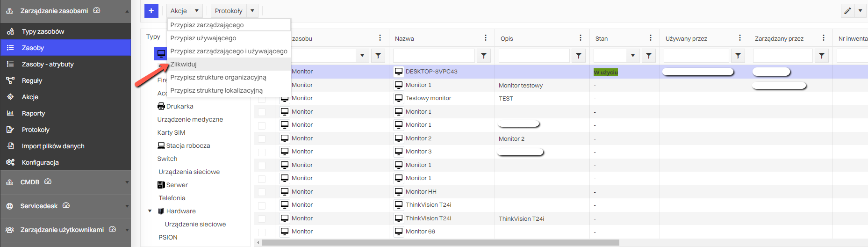Click the selected monitor icon in the type tree

point(161,53)
